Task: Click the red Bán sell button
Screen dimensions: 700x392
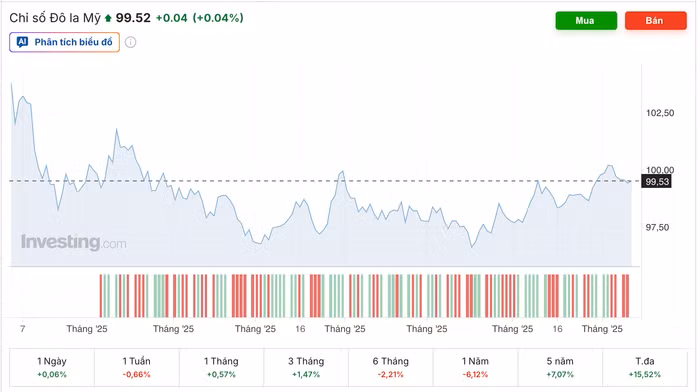Action: coord(655,21)
